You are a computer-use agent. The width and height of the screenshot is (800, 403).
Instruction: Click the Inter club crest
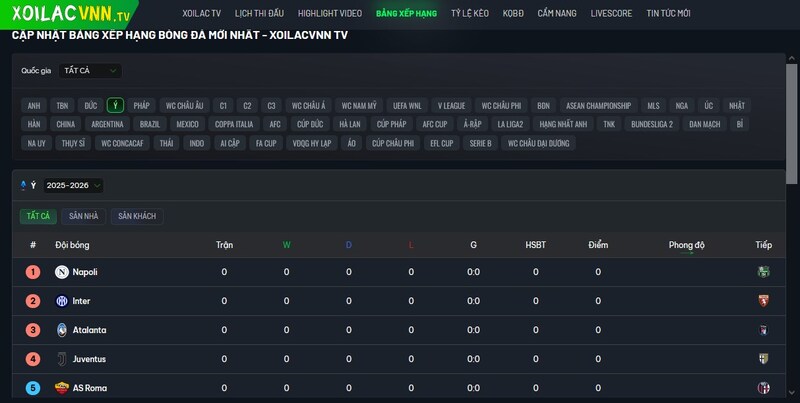coord(62,301)
